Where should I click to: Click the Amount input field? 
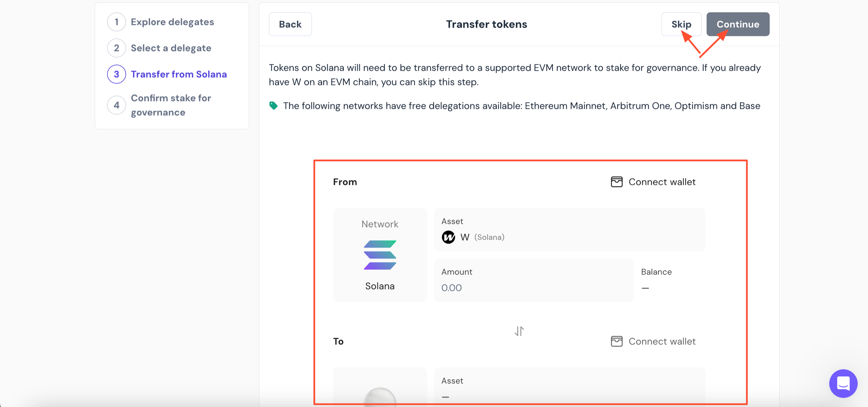[x=533, y=287]
